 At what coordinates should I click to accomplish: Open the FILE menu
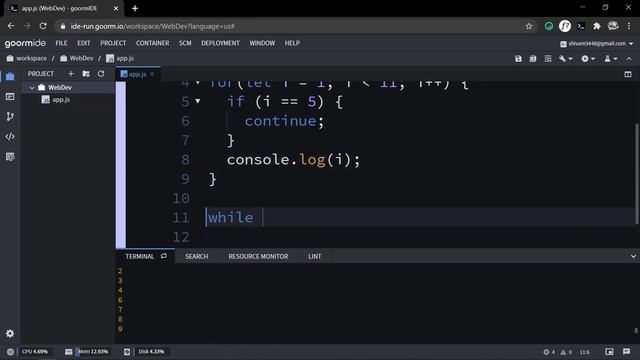click(x=61, y=43)
